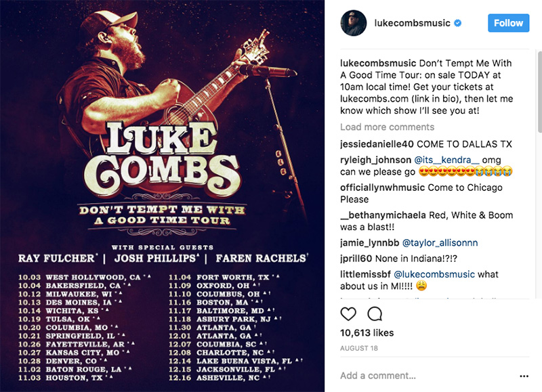Click the @lukecombsmusic mention in littlemissbf comment

[x=434, y=274]
